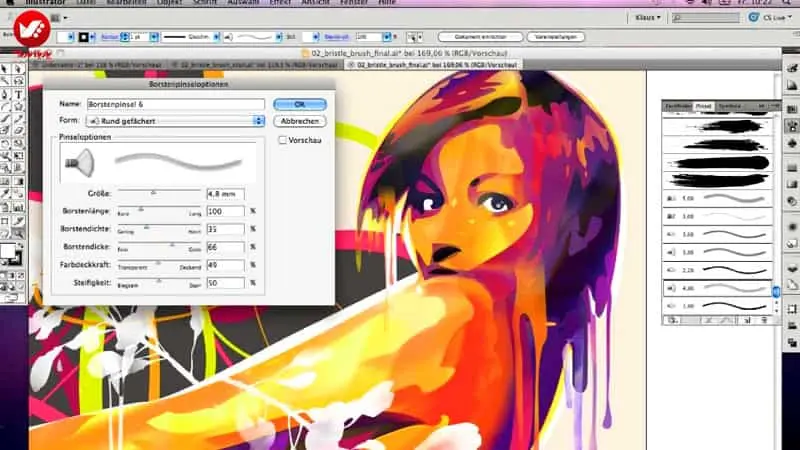Select the Selection tool (black arrow)
This screenshot has height=450, width=800.
click(x=5, y=69)
